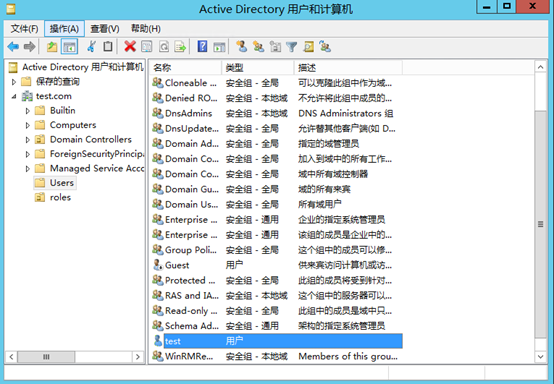Expand the ForeignSecurityPrincipals node
This screenshot has height=384, width=554.
tap(28, 154)
